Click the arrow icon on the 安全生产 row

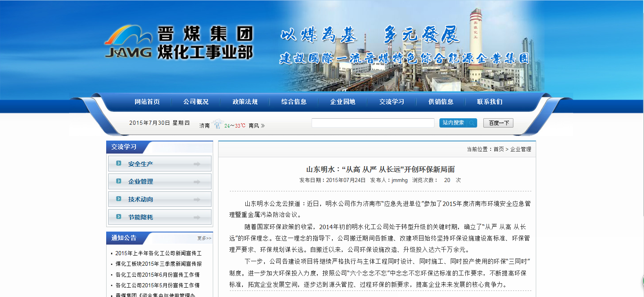tap(197, 164)
